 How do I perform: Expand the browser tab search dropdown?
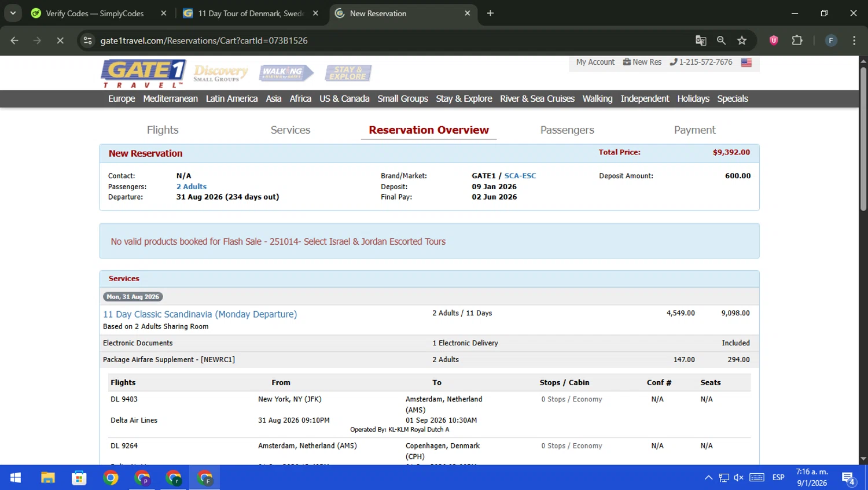pos(13,13)
